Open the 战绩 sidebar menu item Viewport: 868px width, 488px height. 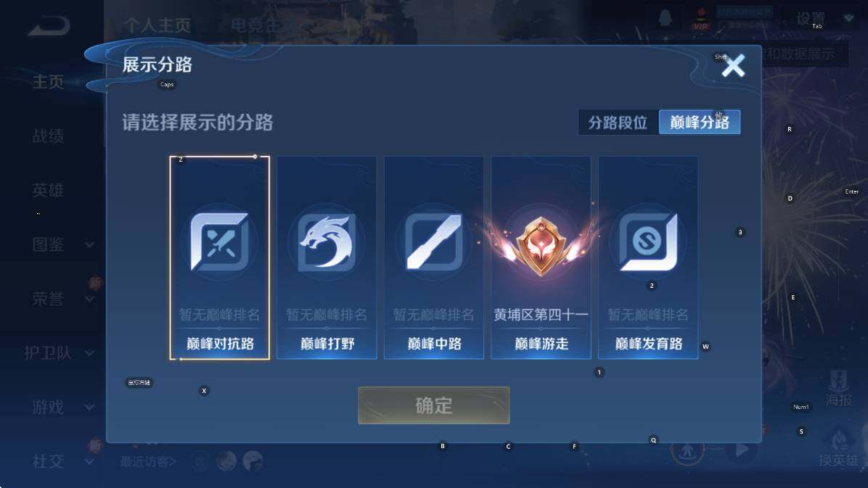click(x=48, y=136)
